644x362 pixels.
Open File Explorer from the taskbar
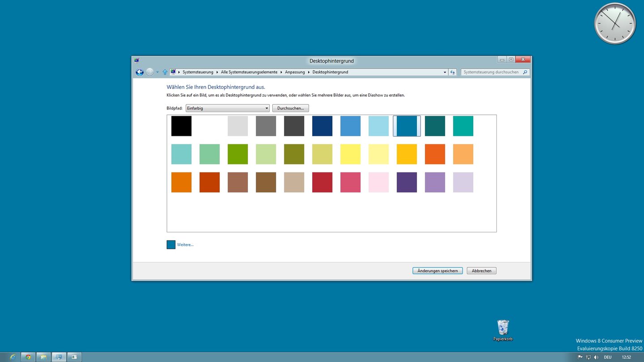pos(43,357)
